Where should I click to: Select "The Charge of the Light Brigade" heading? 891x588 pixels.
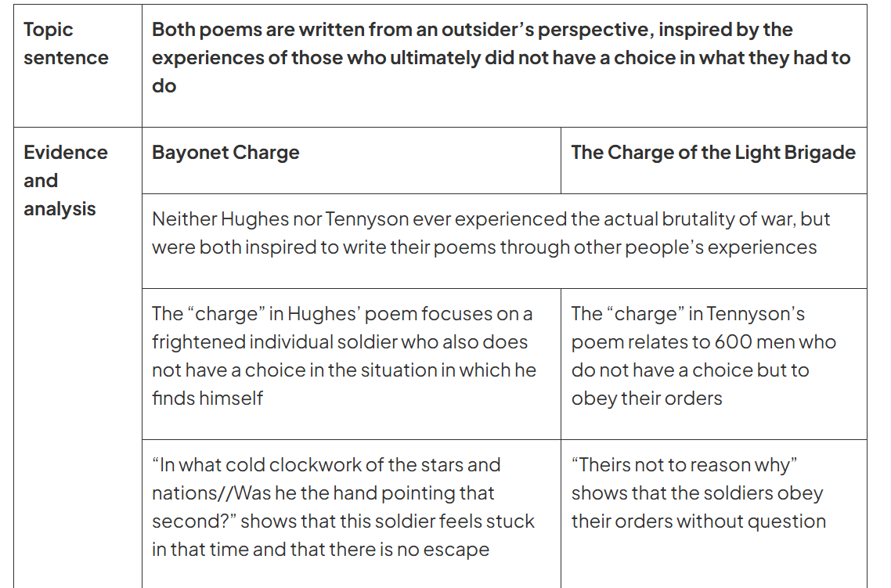pyautogui.click(x=713, y=152)
